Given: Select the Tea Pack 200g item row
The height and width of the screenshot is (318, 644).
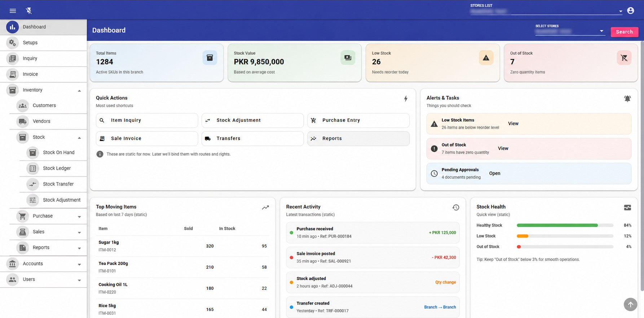Looking at the screenshot, I should [x=182, y=267].
